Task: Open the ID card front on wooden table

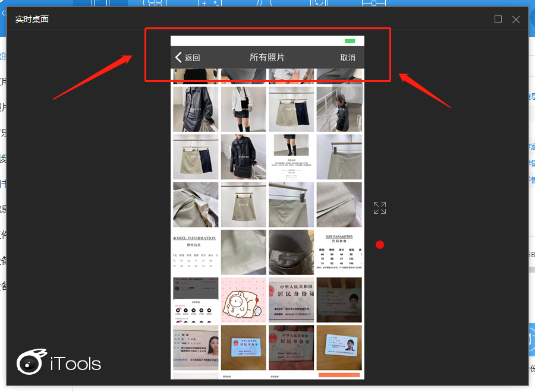Action: 339,347
